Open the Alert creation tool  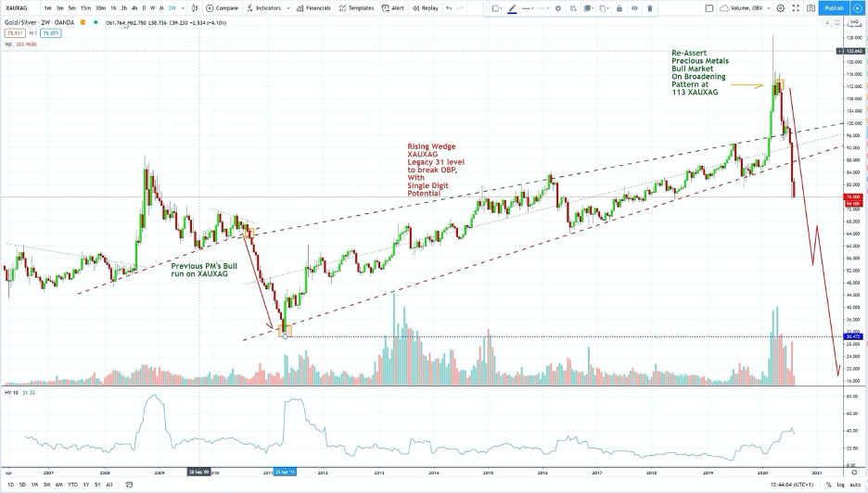(393, 8)
